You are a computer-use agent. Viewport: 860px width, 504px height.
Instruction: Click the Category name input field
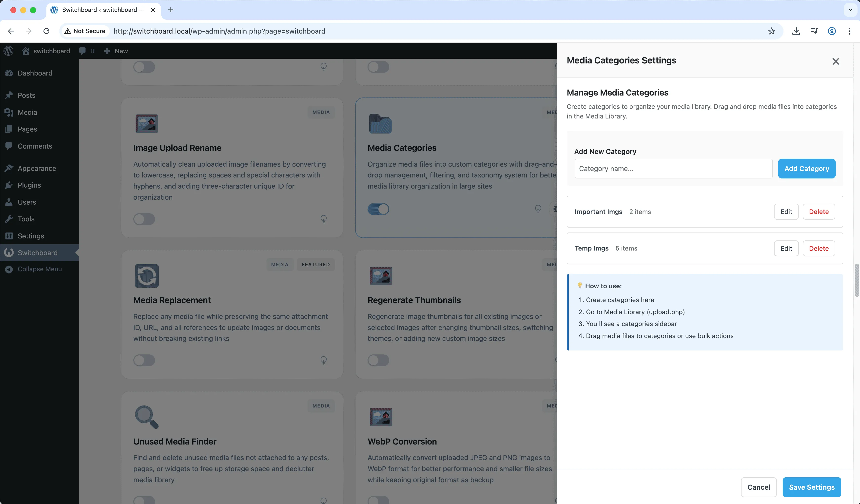click(x=673, y=168)
